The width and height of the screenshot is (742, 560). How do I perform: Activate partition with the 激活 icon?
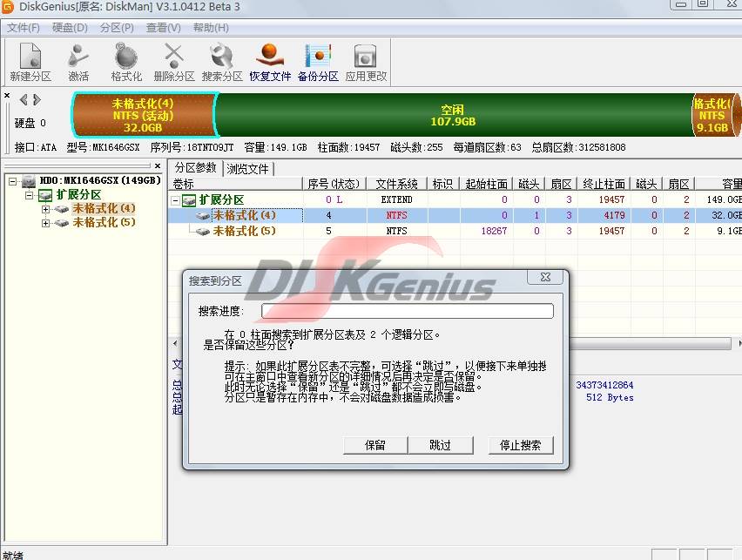click(78, 62)
